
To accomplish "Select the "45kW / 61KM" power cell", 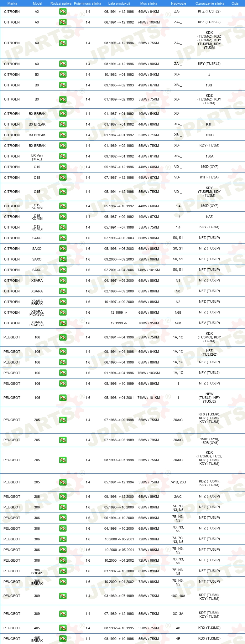I will pos(149,156).
